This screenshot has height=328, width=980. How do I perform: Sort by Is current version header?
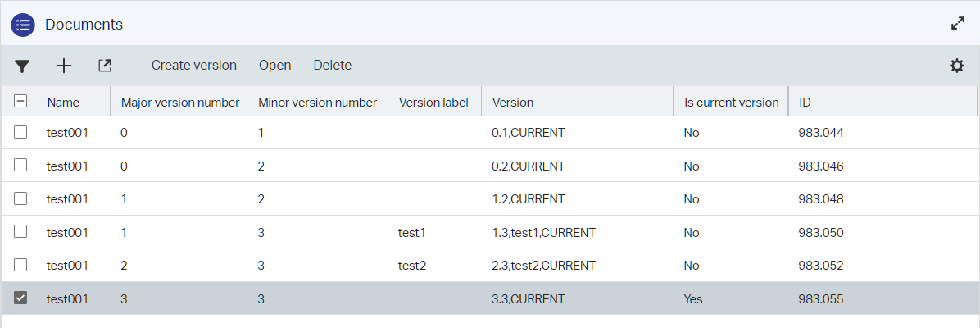(731, 102)
